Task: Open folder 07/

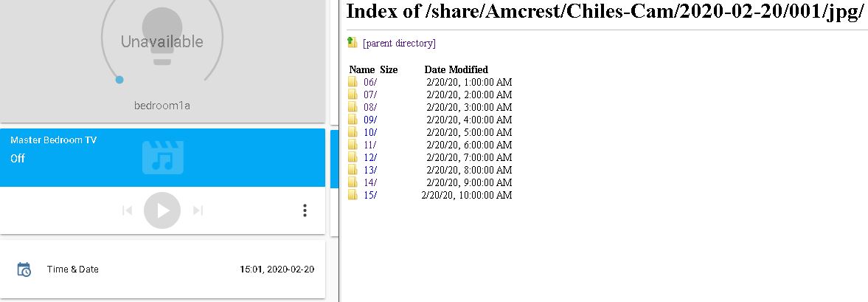Action: pyautogui.click(x=370, y=95)
